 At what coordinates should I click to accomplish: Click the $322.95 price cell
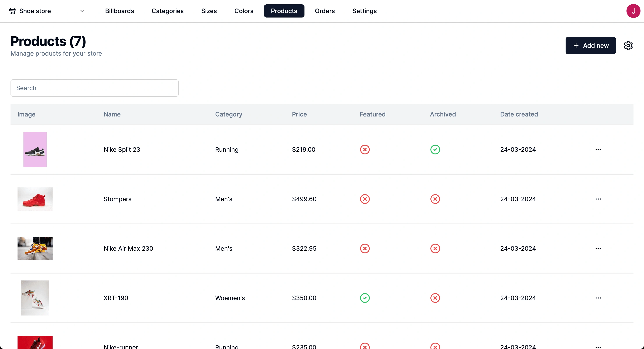click(x=304, y=248)
